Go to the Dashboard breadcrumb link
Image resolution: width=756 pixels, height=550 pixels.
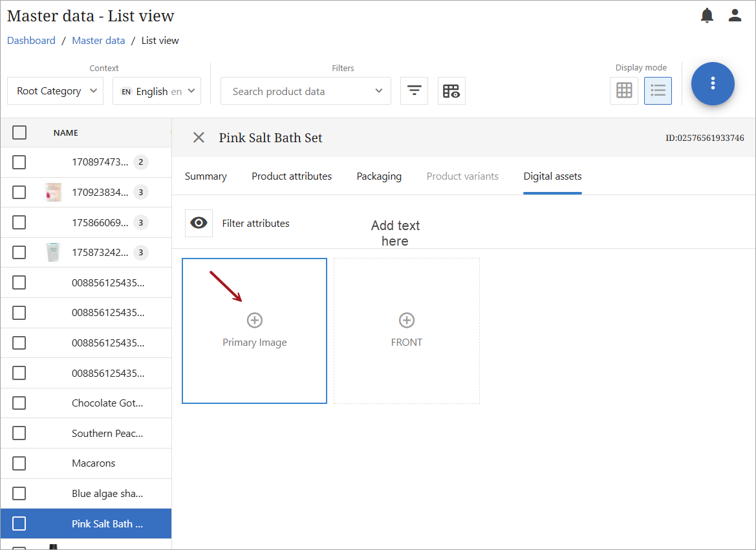(x=31, y=41)
